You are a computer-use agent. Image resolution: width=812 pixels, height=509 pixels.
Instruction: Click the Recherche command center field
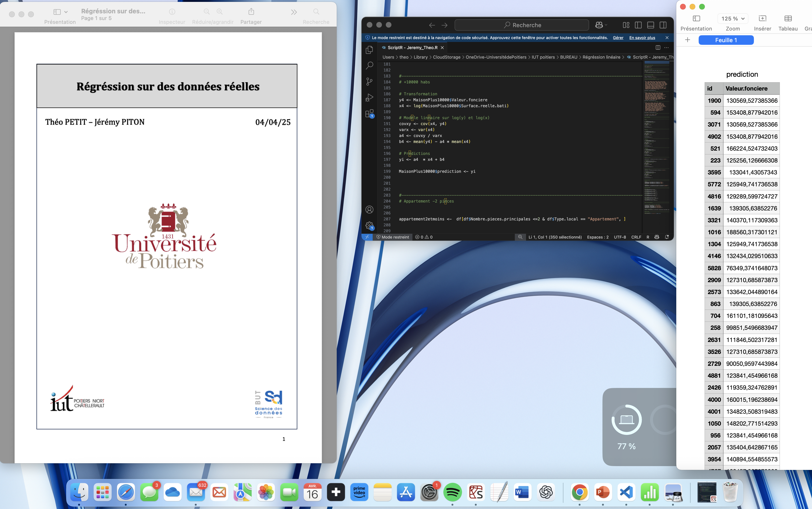(522, 25)
